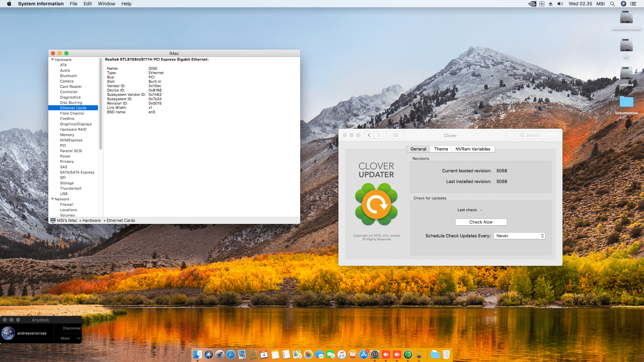Collapse the Network tree section
The image size is (644, 362).
53,199
